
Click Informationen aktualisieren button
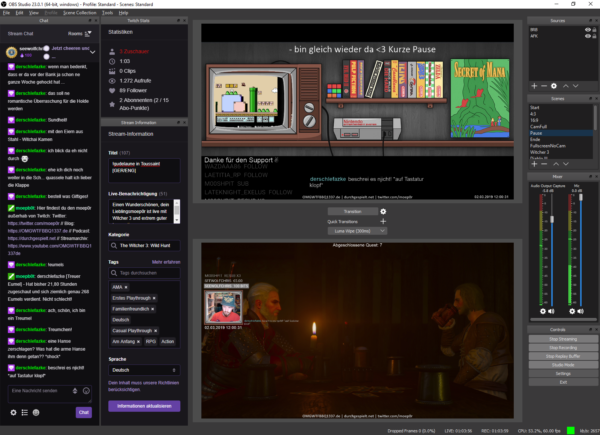coord(143,406)
